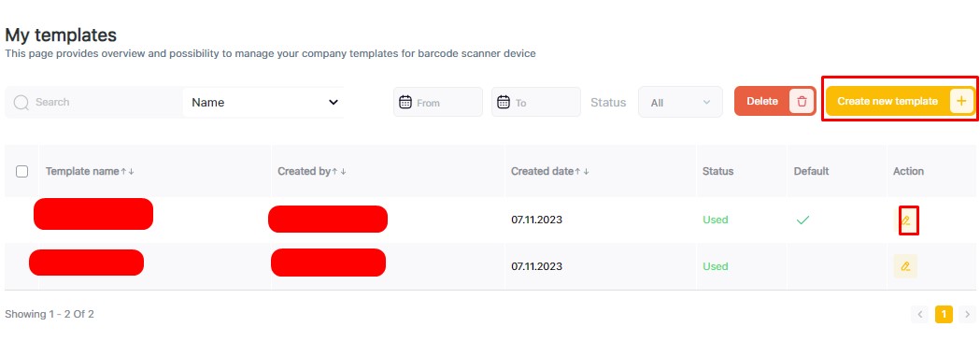980x341 pixels.
Task: Click the edit pencil icon in first row
Action: pyautogui.click(x=905, y=220)
